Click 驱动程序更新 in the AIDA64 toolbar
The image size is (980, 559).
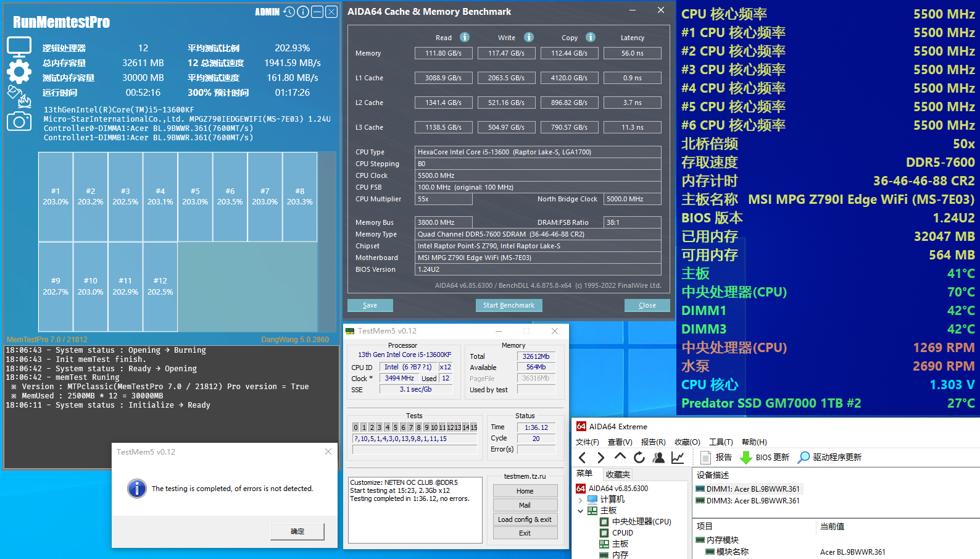coord(829,457)
